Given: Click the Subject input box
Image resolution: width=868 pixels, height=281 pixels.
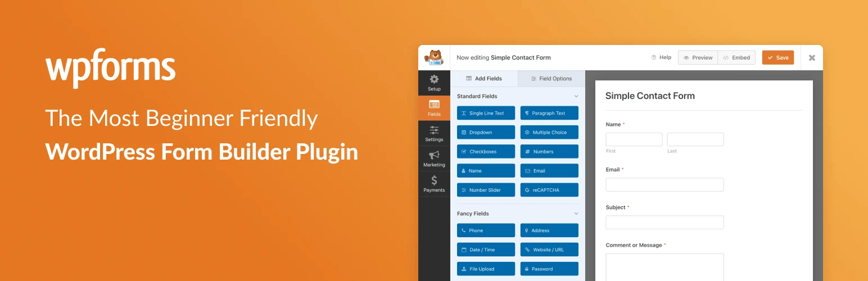Looking at the screenshot, I should 664,222.
